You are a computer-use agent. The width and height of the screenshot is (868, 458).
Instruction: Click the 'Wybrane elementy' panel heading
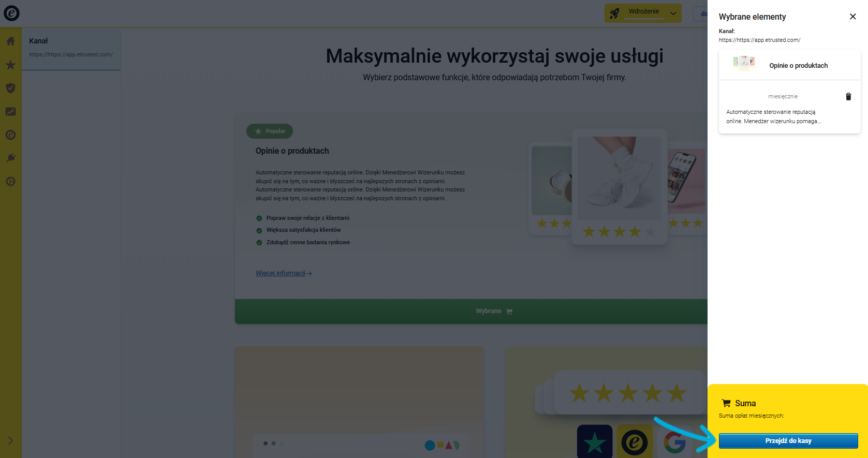[752, 17]
